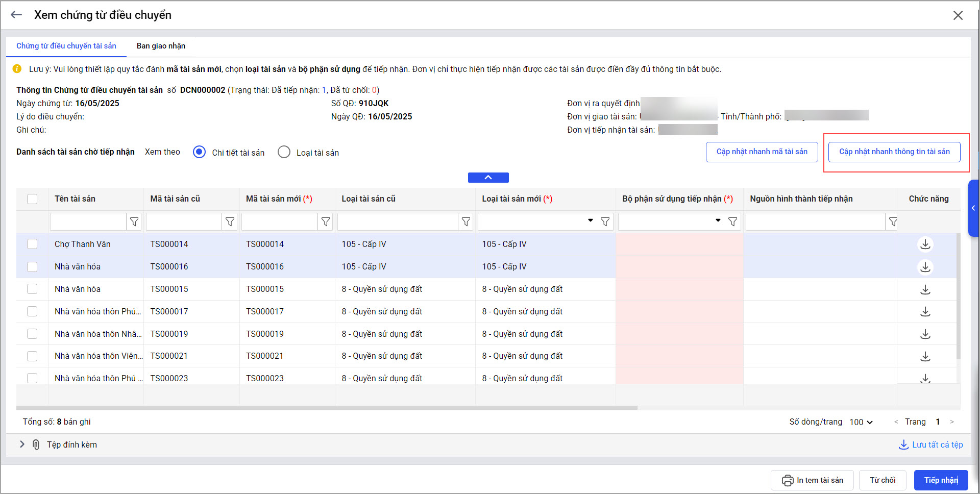Collapse the info panel with blue chevron bar

point(488,178)
